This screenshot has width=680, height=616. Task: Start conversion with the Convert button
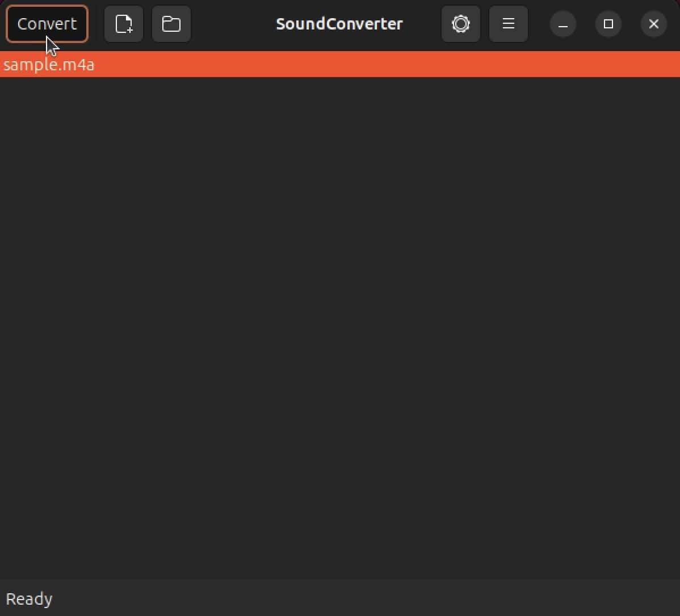pos(47,24)
